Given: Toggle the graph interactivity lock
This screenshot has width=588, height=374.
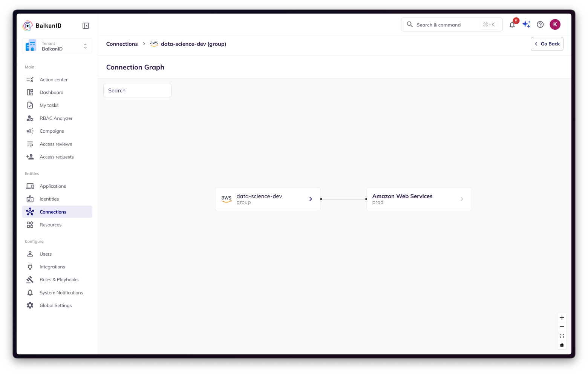Looking at the screenshot, I should coord(562,345).
